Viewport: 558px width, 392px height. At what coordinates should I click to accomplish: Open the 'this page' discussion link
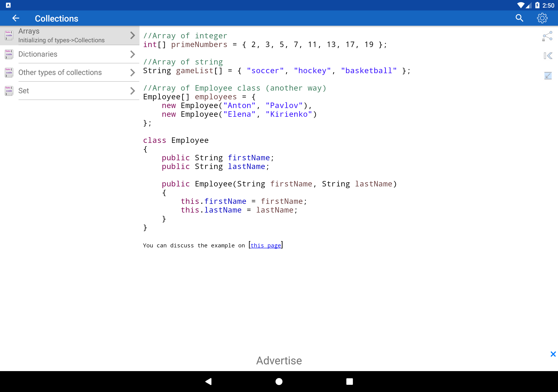point(266,246)
